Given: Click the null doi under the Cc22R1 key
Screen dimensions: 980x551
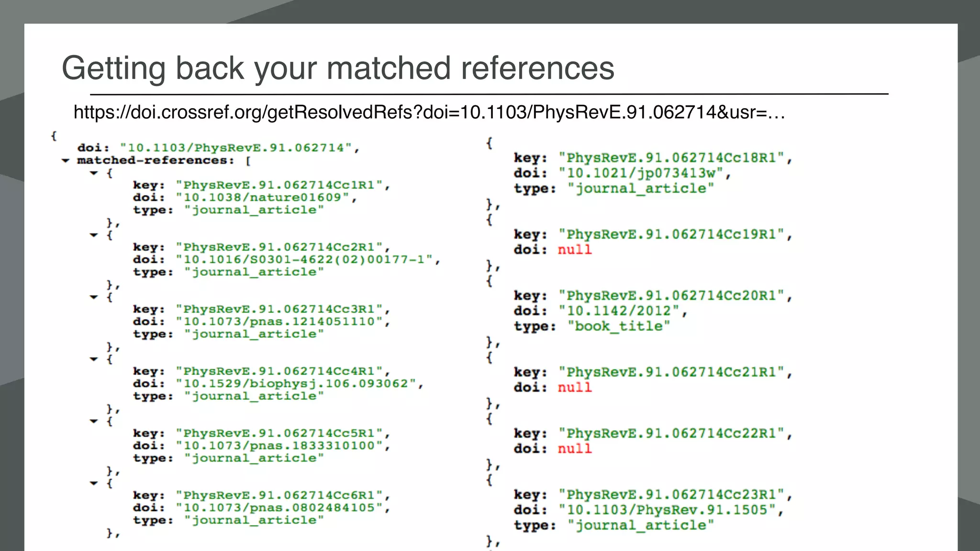Looking at the screenshot, I should (x=575, y=449).
